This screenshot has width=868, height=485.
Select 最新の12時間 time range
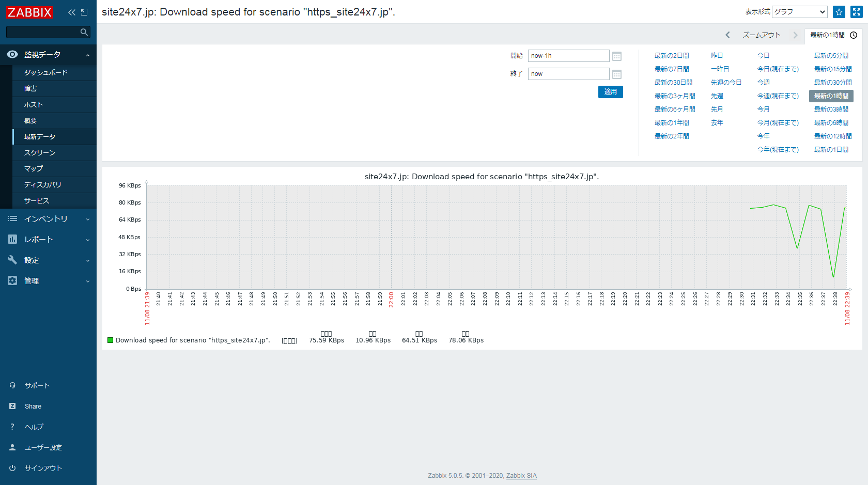point(833,136)
